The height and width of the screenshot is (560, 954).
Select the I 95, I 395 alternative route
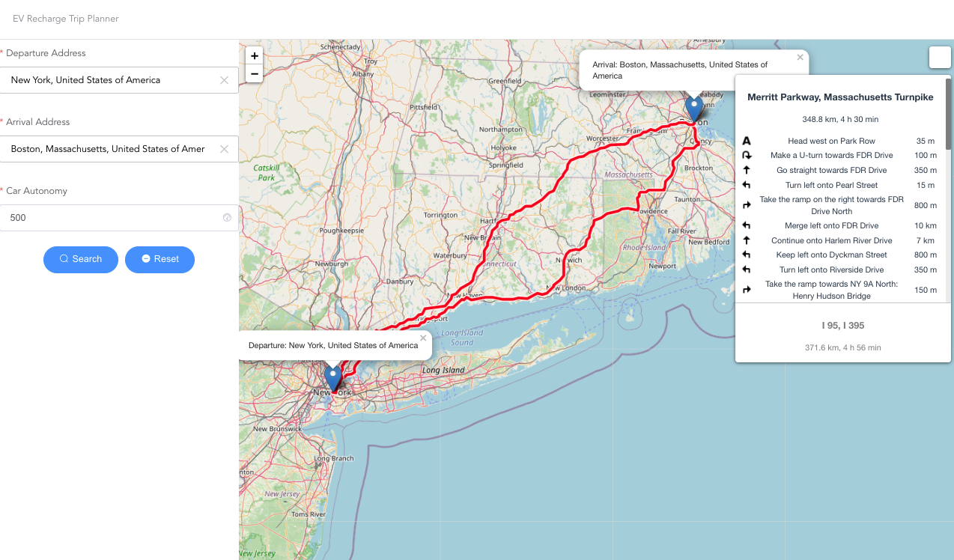842,326
